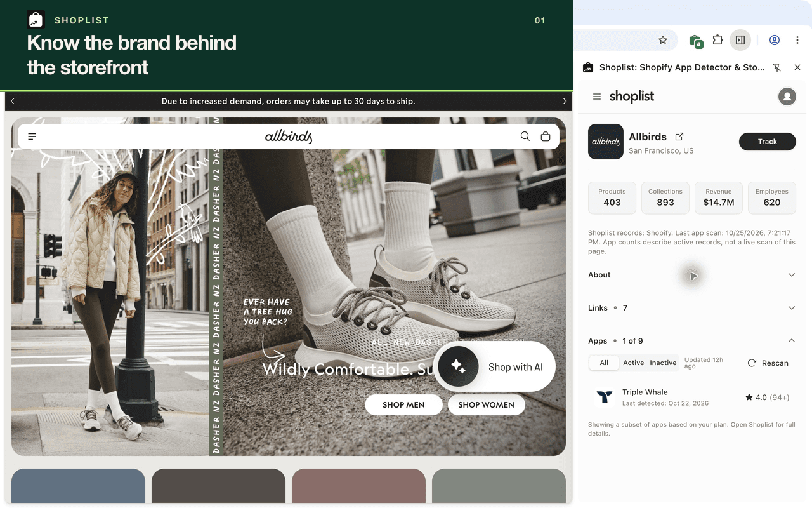812x508 pixels.
Task: Click the Shop with AI button
Action: point(494,367)
